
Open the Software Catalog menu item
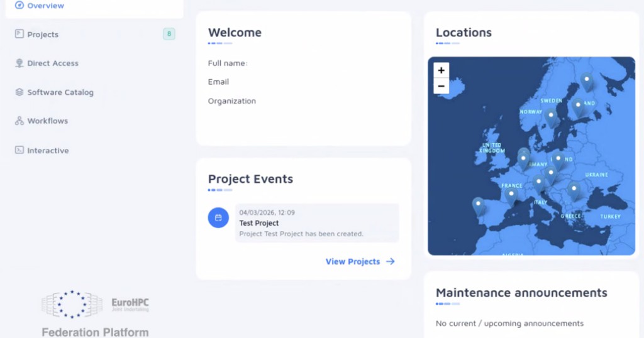60,92
